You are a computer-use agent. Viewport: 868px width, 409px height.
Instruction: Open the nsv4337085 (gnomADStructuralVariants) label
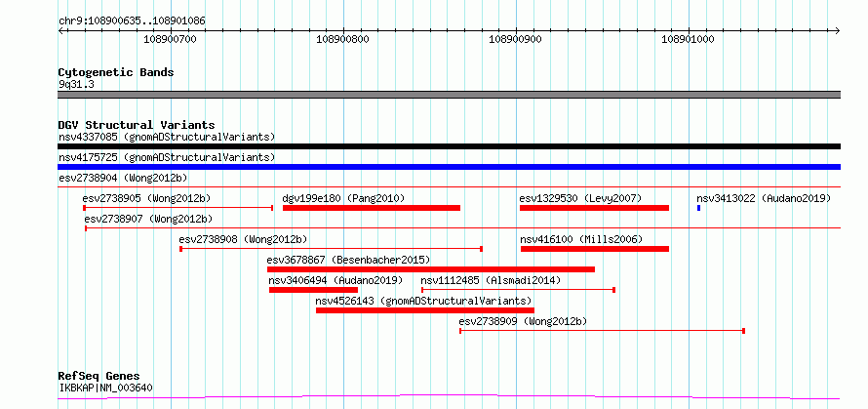coord(167,137)
